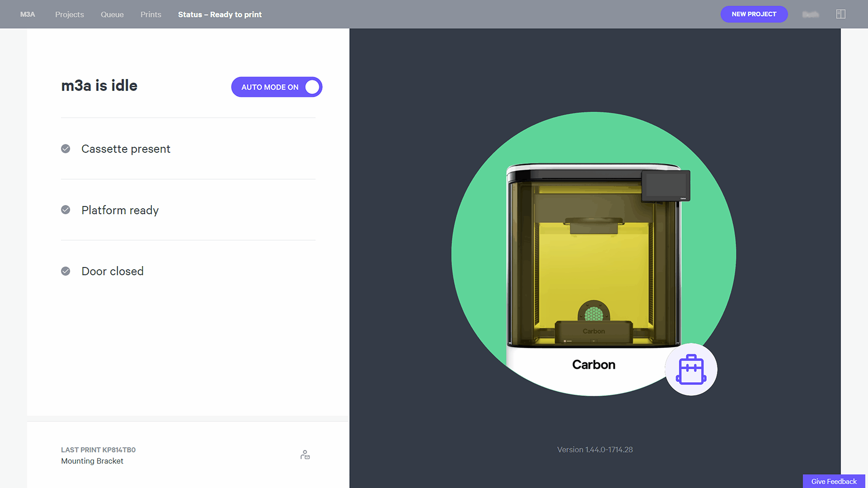868x488 pixels.
Task: Click the user mail icon beside last print
Action: tap(305, 455)
